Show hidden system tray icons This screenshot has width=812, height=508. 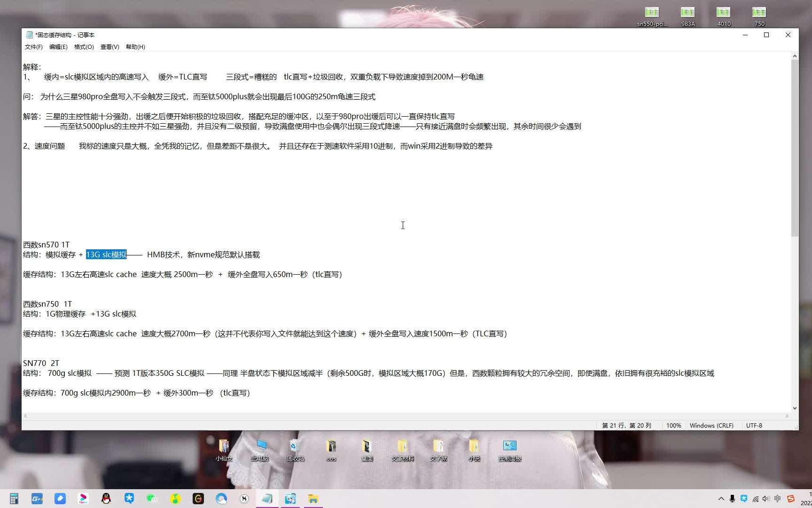click(721, 499)
